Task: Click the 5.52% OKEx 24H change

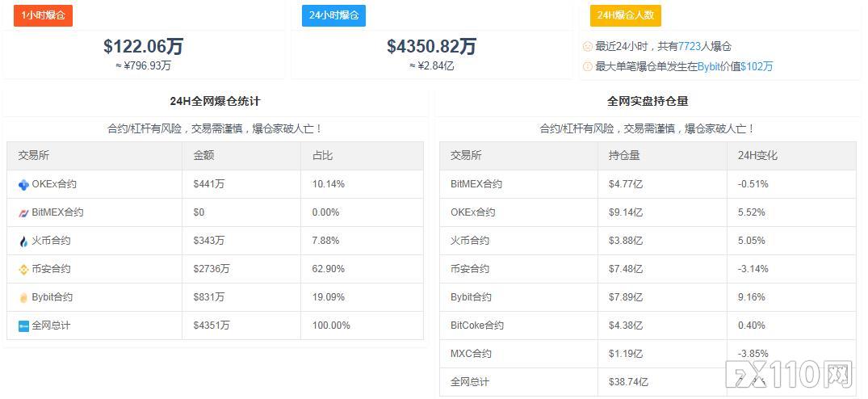Action: pos(752,212)
